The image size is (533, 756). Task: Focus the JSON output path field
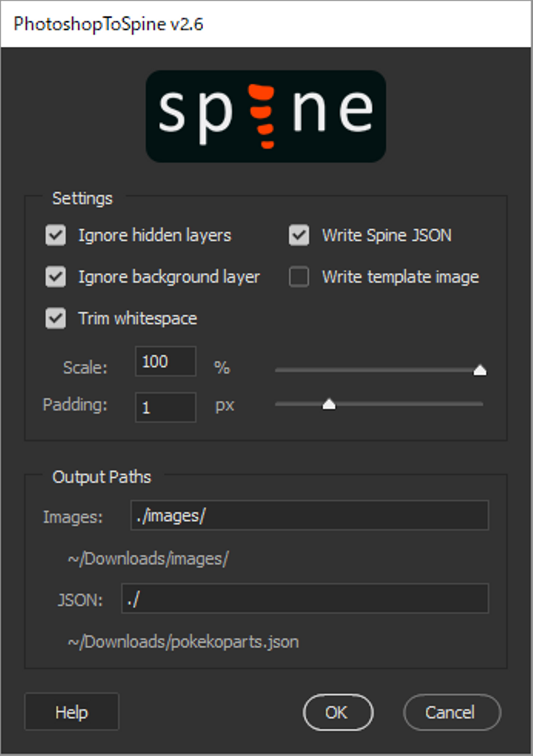(x=305, y=598)
